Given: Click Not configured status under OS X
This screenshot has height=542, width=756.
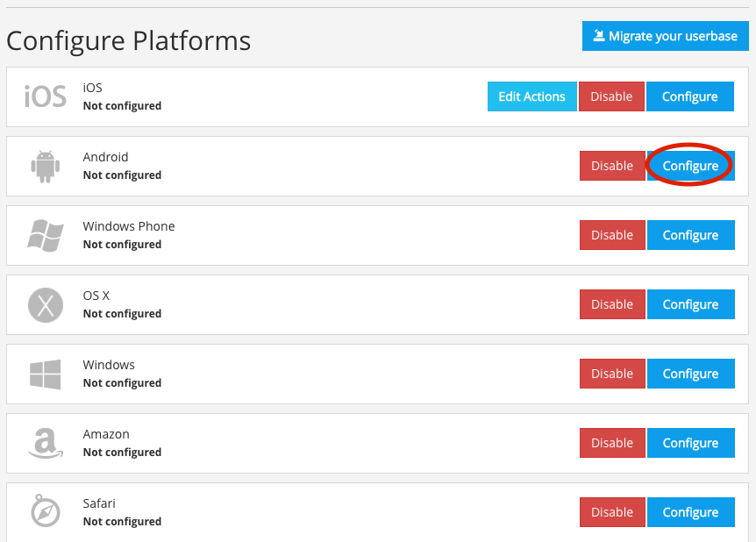Looking at the screenshot, I should 122,313.
